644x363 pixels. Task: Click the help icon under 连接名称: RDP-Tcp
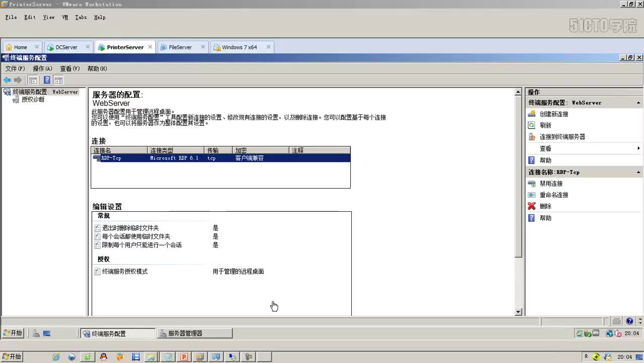[532, 218]
